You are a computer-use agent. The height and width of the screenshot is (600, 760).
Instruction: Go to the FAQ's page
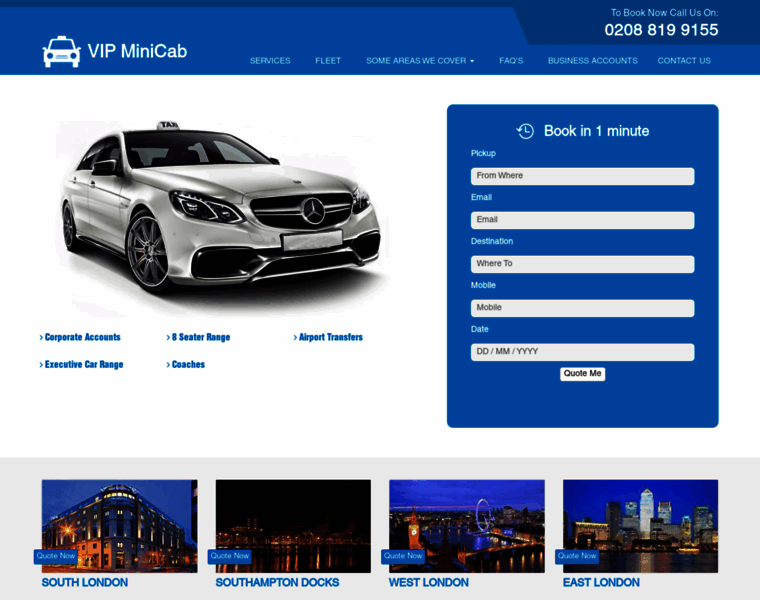(511, 61)
